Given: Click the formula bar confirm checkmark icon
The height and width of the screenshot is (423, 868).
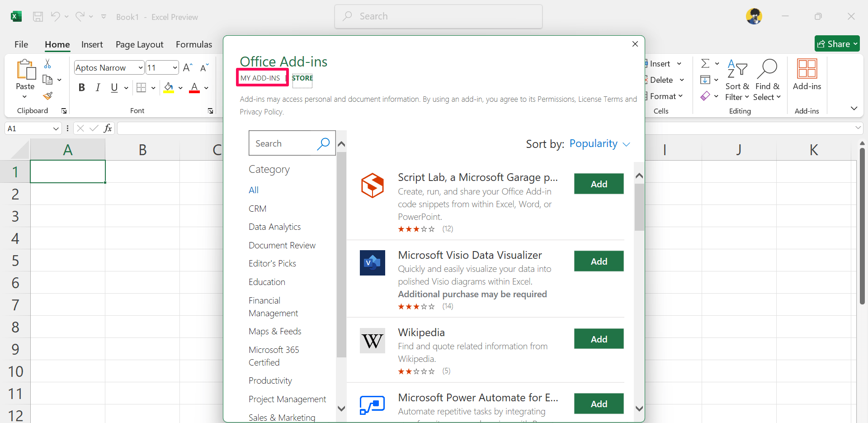Looking at the screenshot, I should (94, 128).
